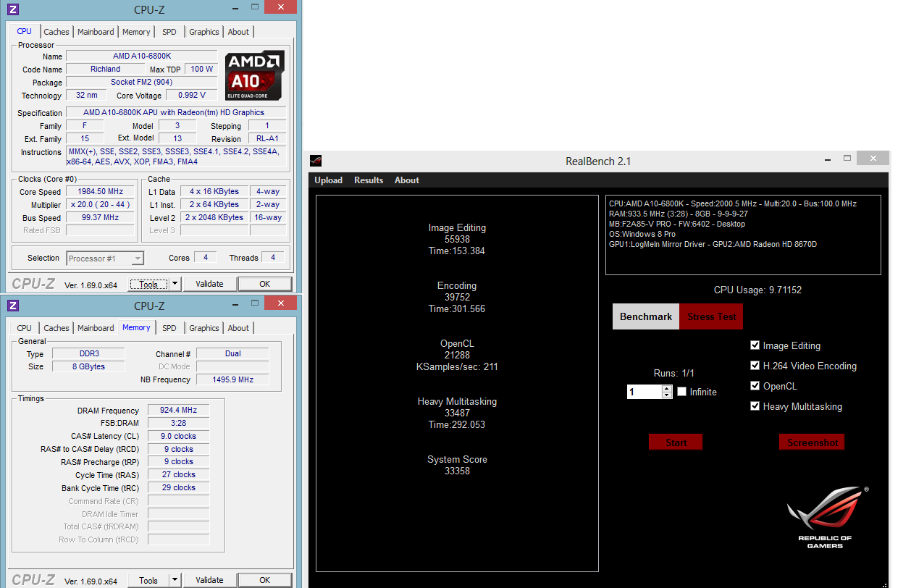
Task: Select the Benchmark mode tab
Action: pyautogui.click(x=646, y=316)
